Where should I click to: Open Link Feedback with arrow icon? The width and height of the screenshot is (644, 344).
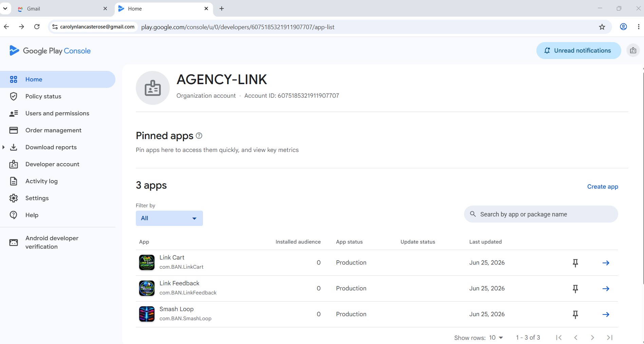point(606,289)
